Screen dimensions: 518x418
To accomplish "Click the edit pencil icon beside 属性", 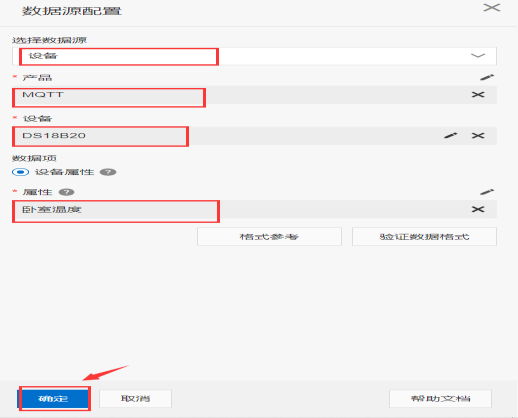I will click(487, 192).
